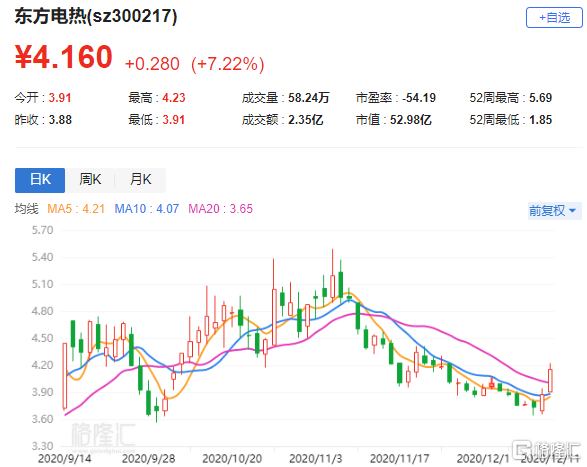The image size is (587, 467).
Task: Click the 均线 moving average label
Action: click(27, 209)
